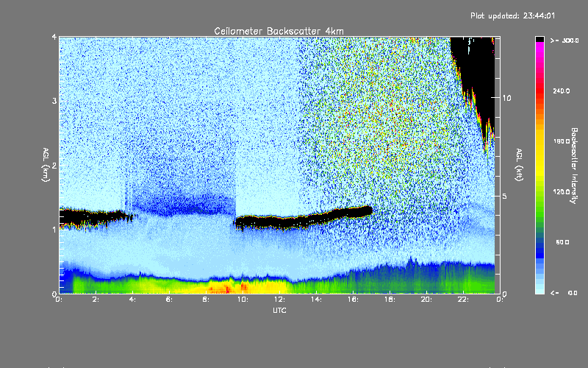Click the x-axis tick label '16:'
Image resolution: width=588 pixels, height=368 pixels.
point(353,300)
